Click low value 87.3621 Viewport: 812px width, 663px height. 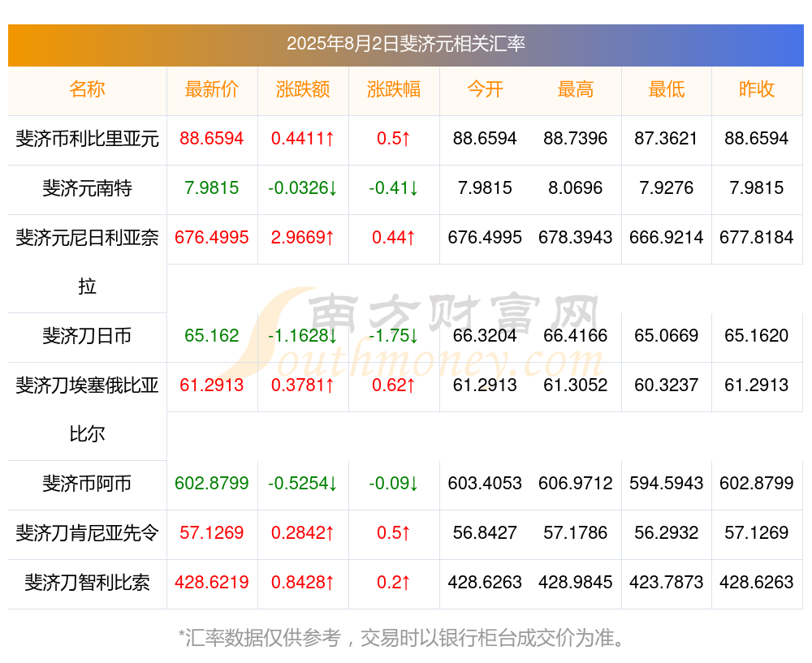[667, 138]
